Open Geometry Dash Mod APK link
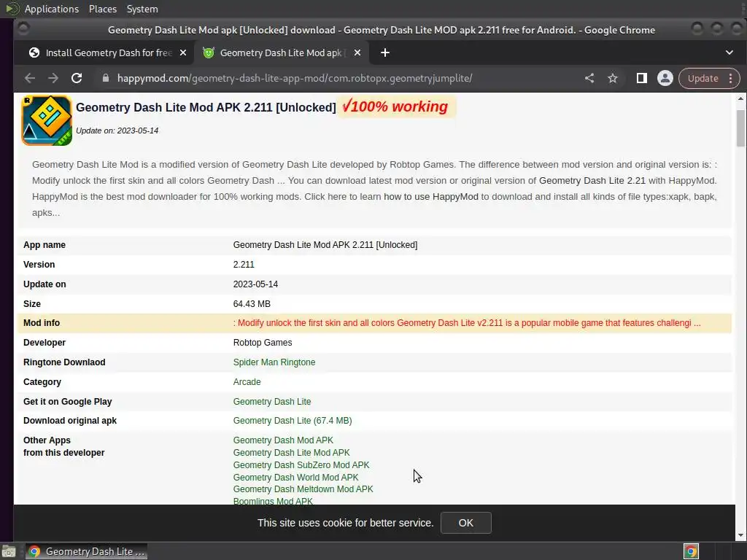This screenshot has width=747, height=560. (283, 440)
